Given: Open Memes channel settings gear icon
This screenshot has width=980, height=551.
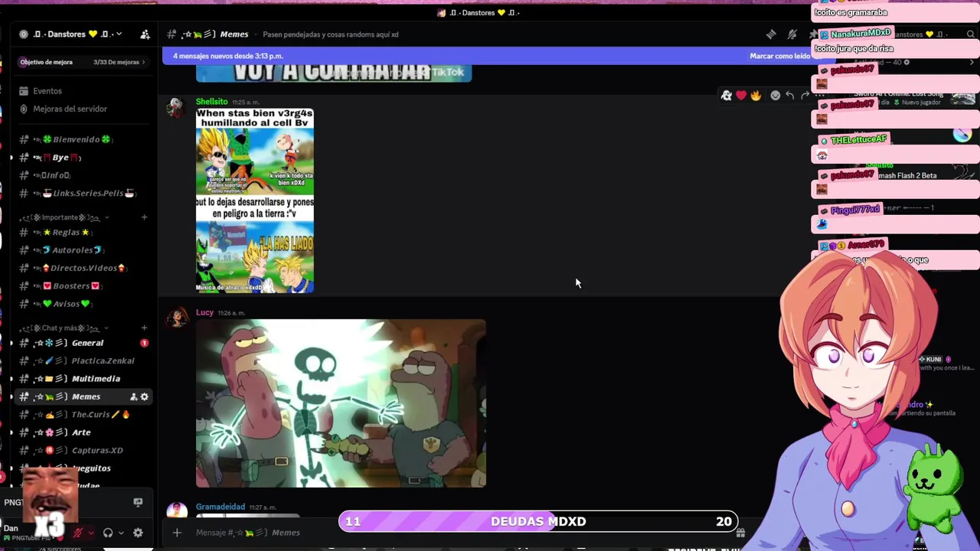Looking at the screenshot, I should click(144, 396).
